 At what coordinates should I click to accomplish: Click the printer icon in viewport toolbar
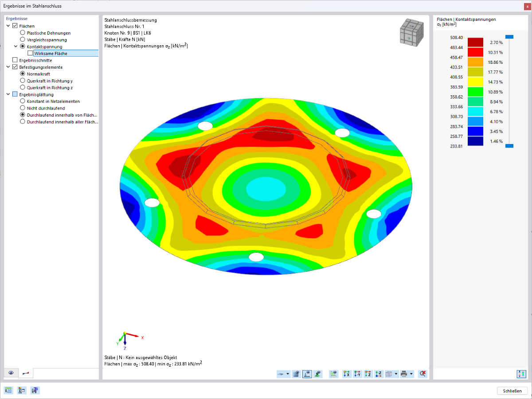pos(403,374)
